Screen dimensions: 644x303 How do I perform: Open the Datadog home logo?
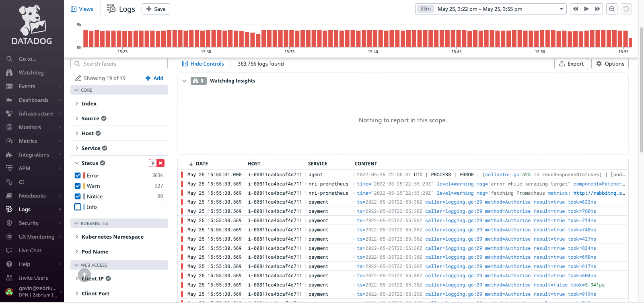32,25
